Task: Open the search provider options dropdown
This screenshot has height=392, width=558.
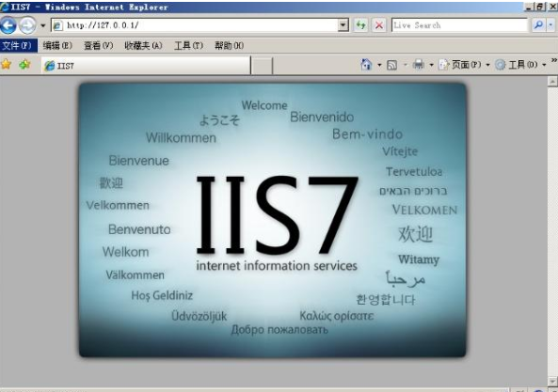Action: [550, 25]
